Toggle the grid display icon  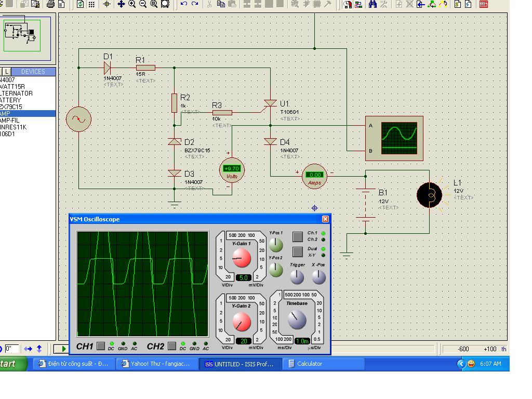92,4
